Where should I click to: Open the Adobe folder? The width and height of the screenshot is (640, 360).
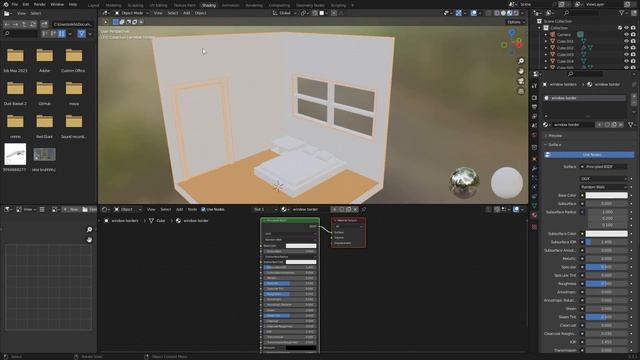coord(44,60)
